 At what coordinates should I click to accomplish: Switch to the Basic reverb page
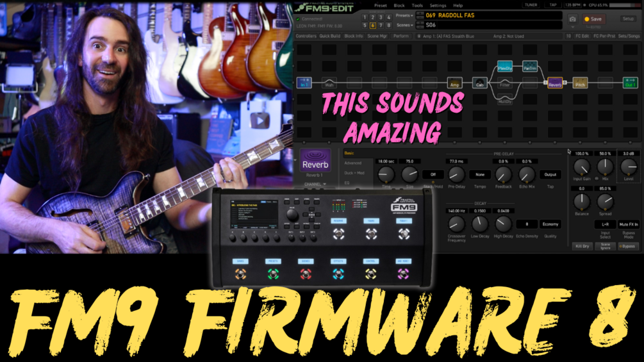[x=349, y=153]
